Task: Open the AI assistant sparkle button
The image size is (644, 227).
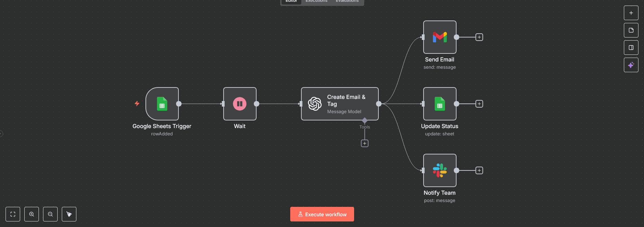Action: pyautogui.click(x=631, y=65)
